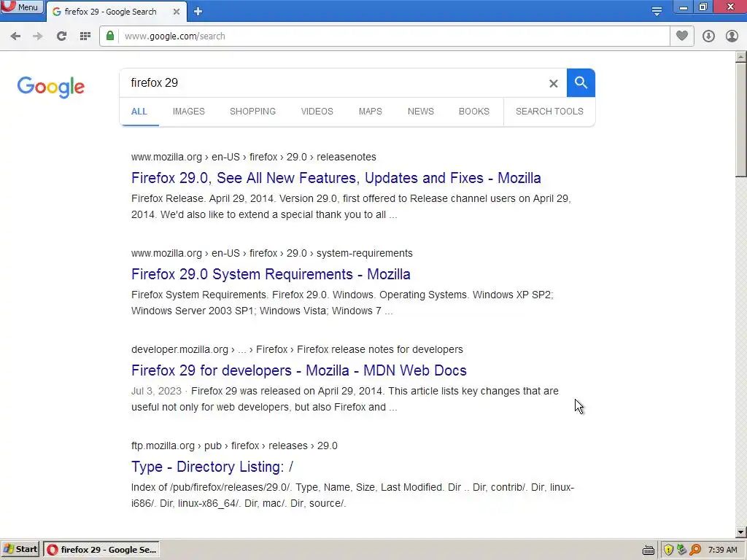Clear the search query with X icon

click(x=553, y=83)
